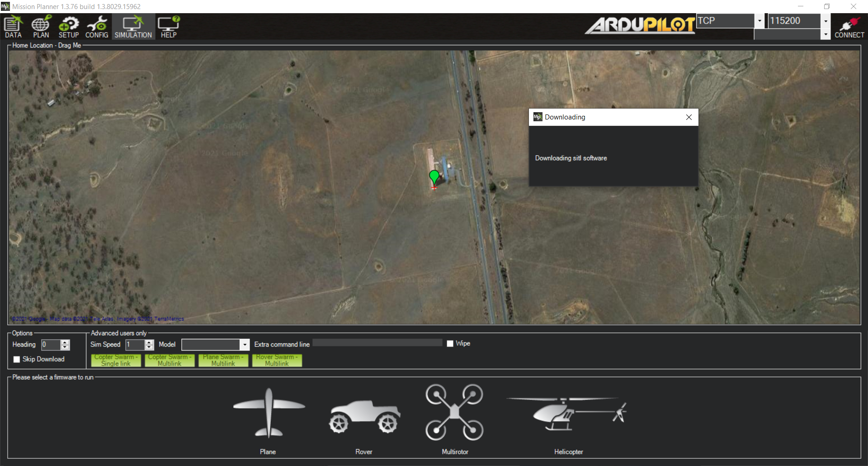Enable the Skip Download option
The image size is (868, 466).
click(x=17, y=359)
